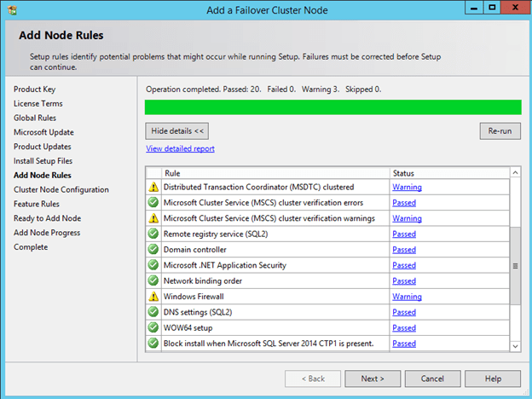Image resolution: width=532 pixels, height=399 pixels.
Task: Click the green check icon beside Domain controller
Action: pos(153,250)
